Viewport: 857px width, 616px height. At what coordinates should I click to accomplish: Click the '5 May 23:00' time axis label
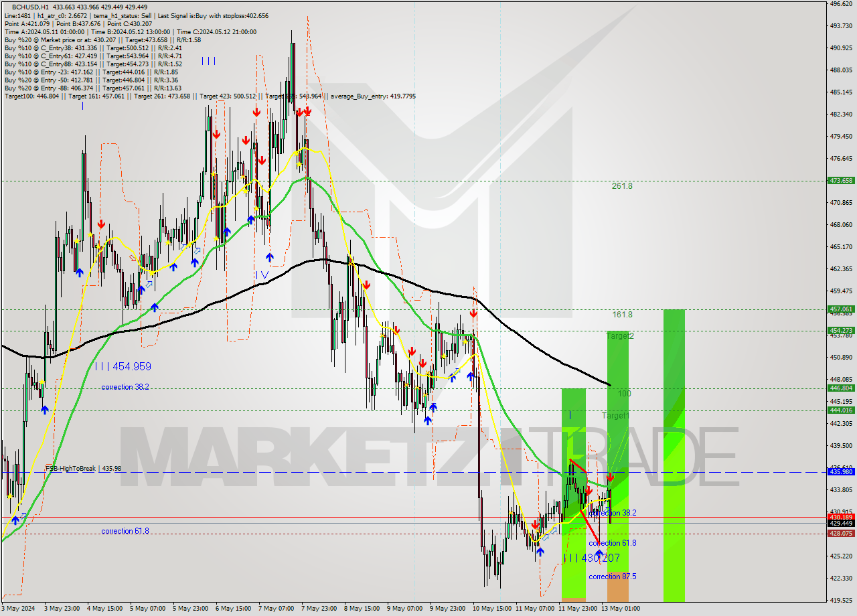(x=190, y=609)
